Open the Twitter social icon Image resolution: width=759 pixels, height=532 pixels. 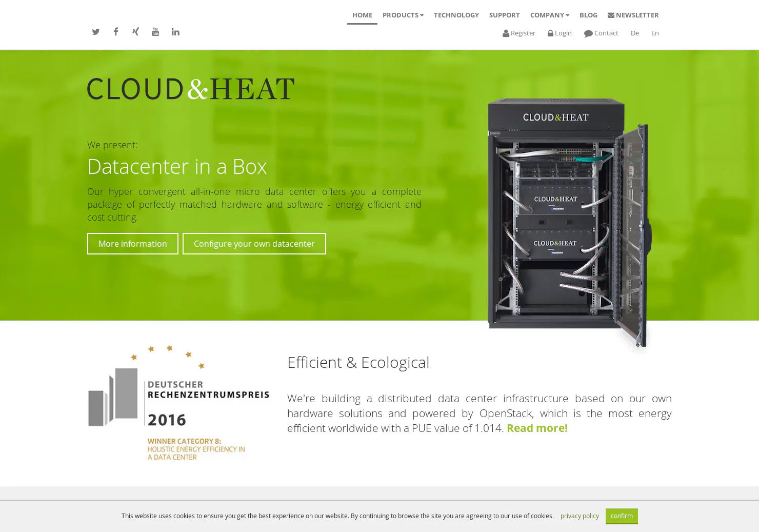tap(96, 32)
